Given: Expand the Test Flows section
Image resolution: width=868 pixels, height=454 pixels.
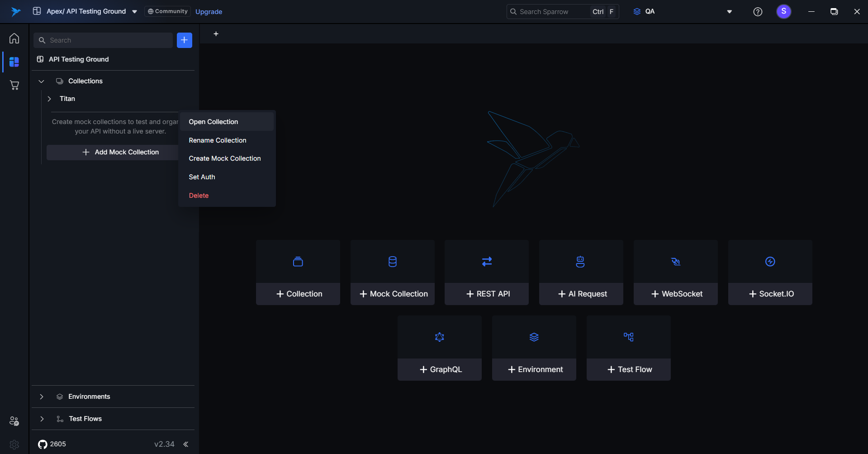Looking at the screenshot, I should coord(42,419).
